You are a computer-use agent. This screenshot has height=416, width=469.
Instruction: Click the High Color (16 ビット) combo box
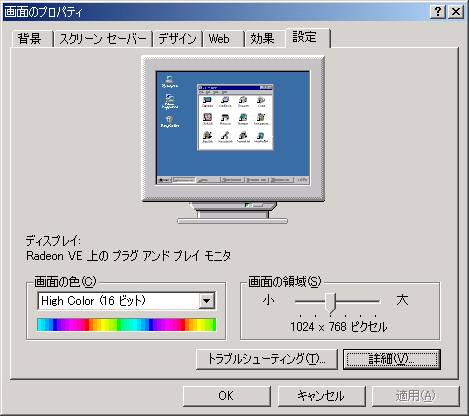tap(126, 301)
